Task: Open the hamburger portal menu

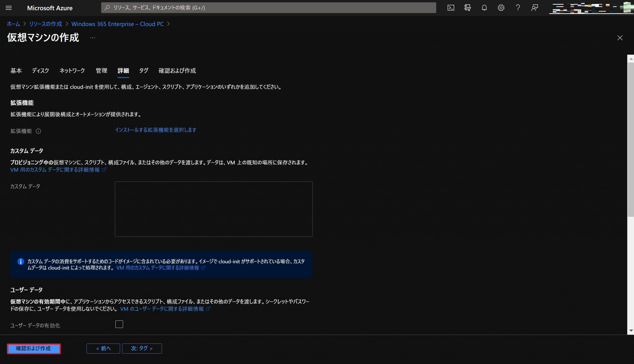Action: (9, 8)
